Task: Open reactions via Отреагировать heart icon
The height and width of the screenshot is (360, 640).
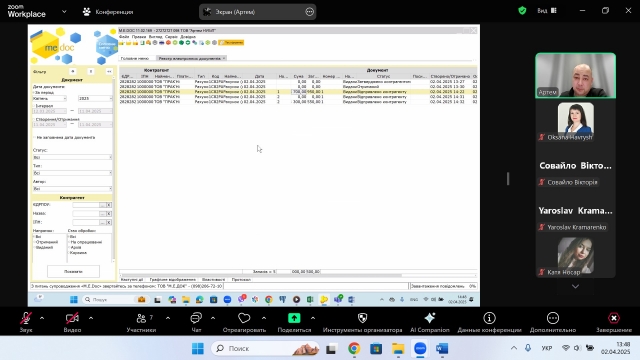Action: pos(244,318)
